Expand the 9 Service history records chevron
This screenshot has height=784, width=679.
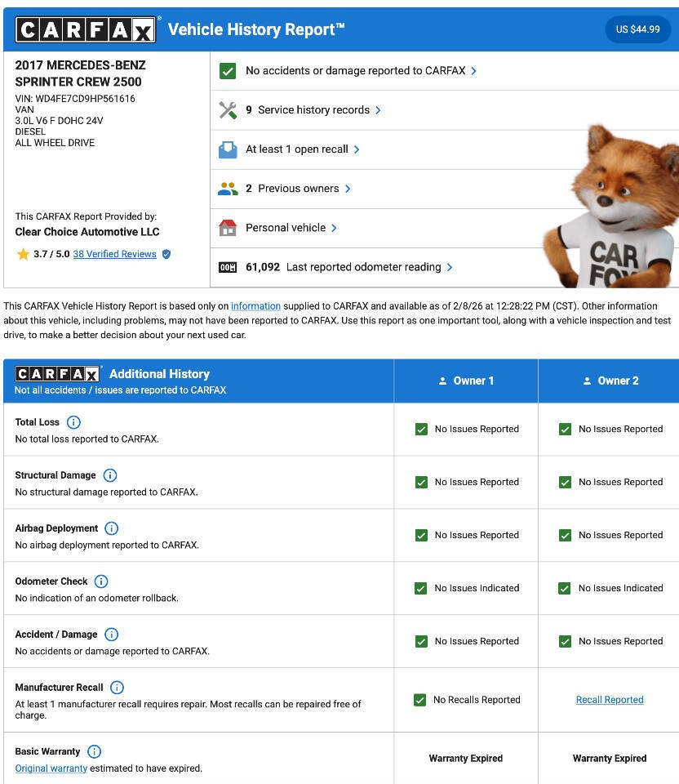pyautogui.click(x=378, y=110)
